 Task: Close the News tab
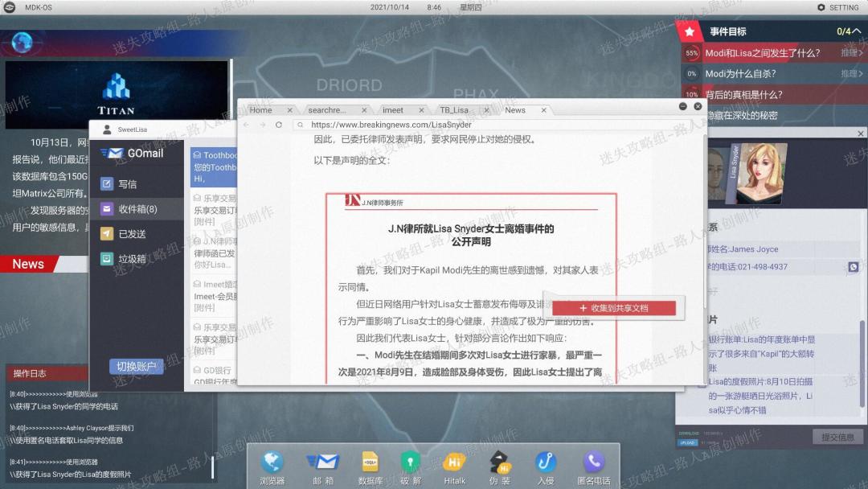pos(543,110)
